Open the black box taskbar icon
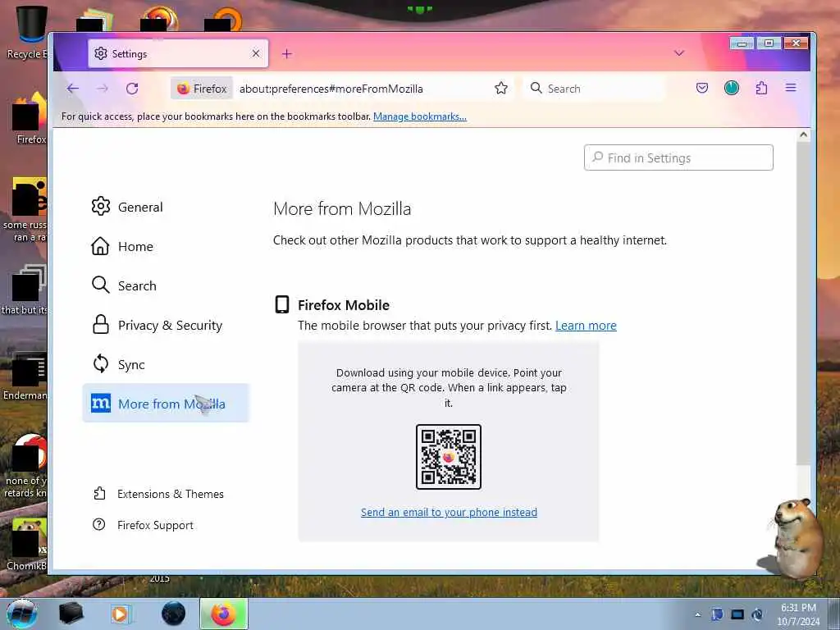 (x=71, y=614)
